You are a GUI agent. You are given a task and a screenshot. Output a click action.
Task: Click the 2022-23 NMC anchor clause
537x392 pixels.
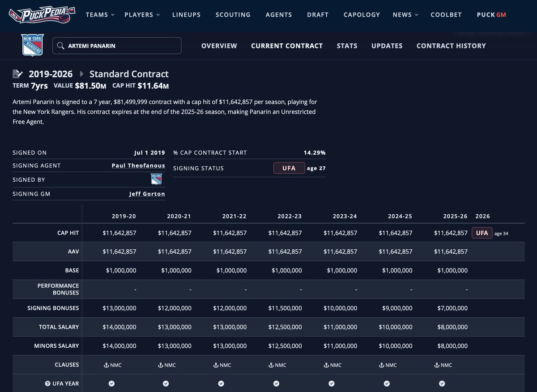click(x=278, y=365)
